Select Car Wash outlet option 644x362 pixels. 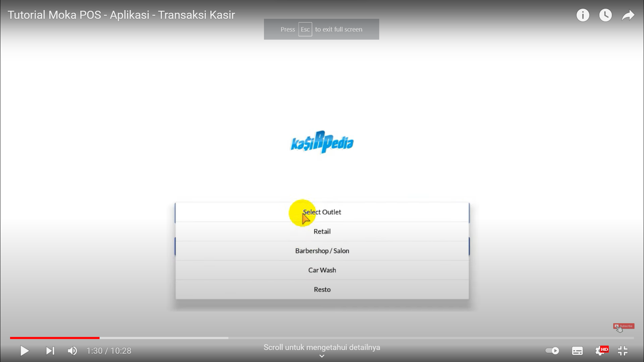322,270
